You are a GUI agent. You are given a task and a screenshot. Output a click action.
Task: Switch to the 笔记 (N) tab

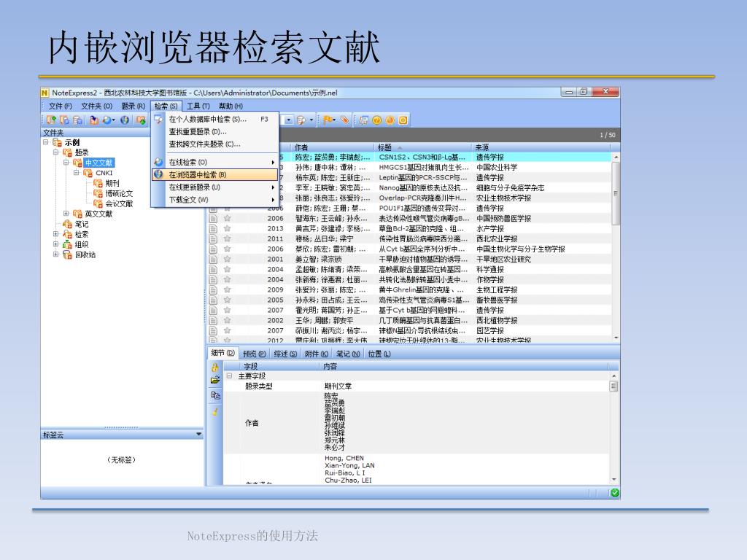pyautogui.click(x=348, y=354)
